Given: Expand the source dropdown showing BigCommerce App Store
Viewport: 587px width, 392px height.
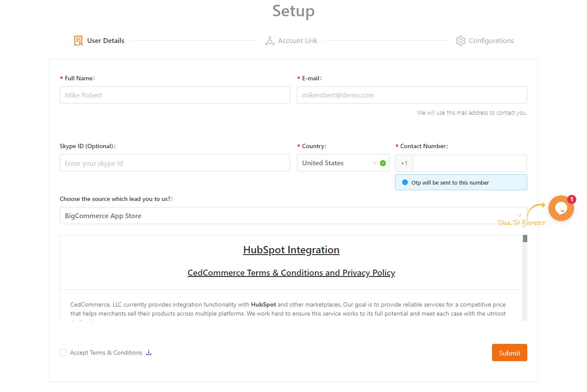Looking at the screenshot, I should pos(293,216).
